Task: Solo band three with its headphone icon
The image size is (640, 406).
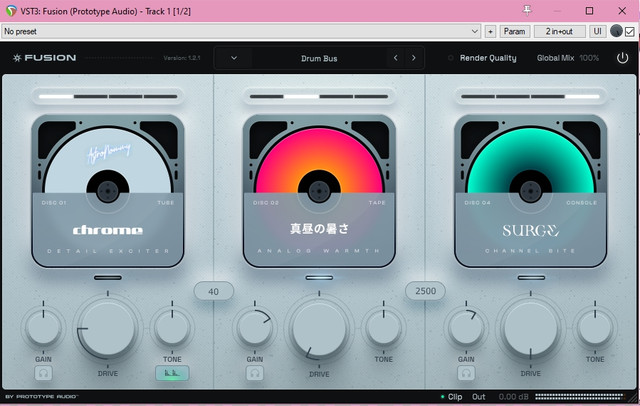Action: (466, 373)
